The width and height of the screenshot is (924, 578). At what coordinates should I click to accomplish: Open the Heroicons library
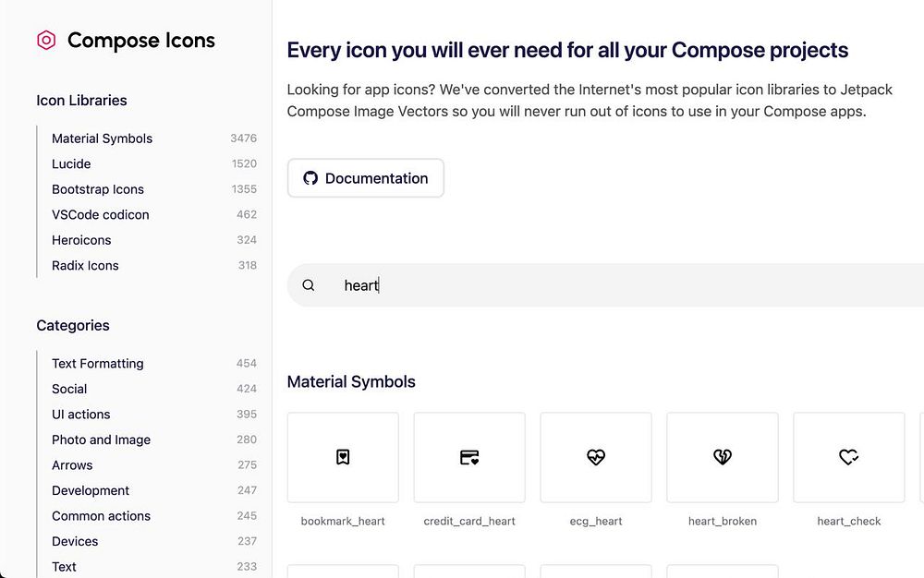81,240
